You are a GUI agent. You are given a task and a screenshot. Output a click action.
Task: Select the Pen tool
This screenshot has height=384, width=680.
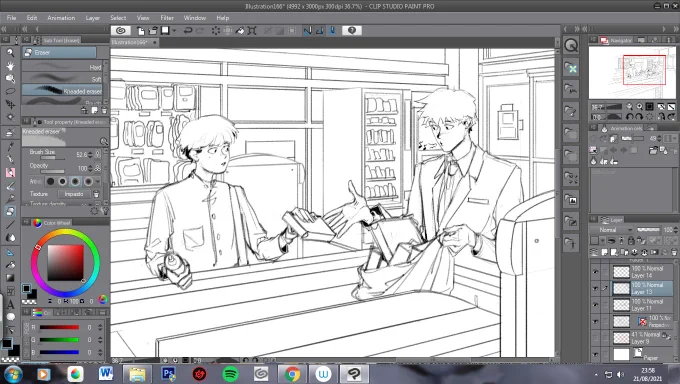10,146
